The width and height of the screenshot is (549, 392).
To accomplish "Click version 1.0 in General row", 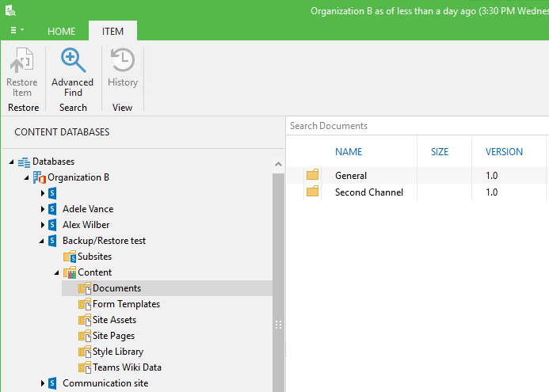I will 492,176.
